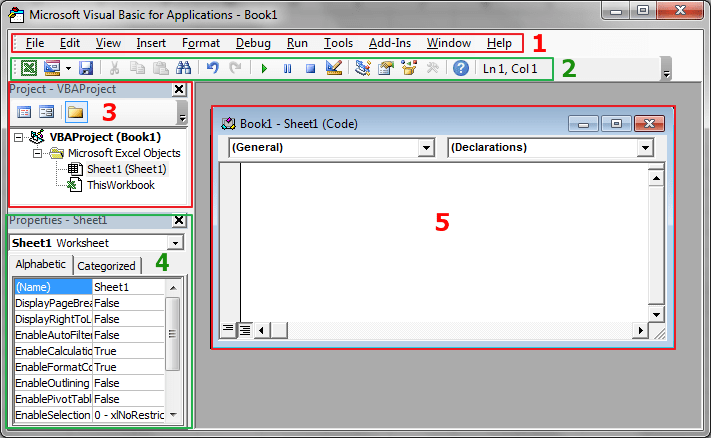The width and height of the screenshot is (711, 438).
Task: Click the DisplayPageBreaks False value
Action: coord(128,303)
